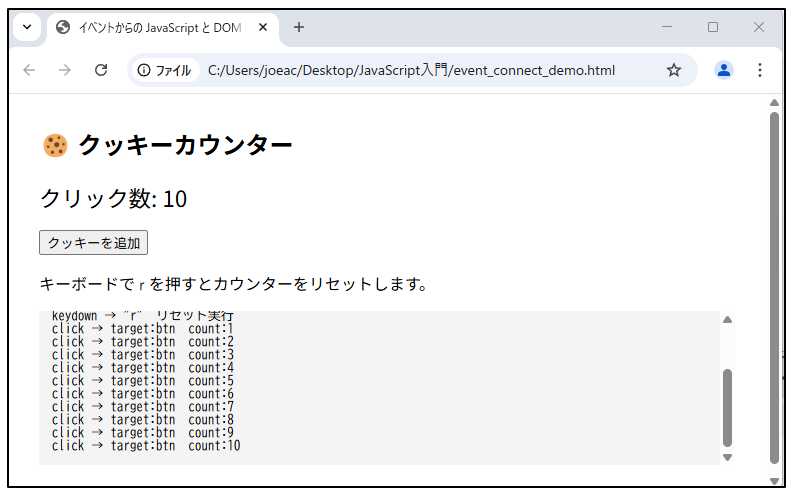Open Chrome's three-dot menu
791x496 pixels.
[760, 70]
